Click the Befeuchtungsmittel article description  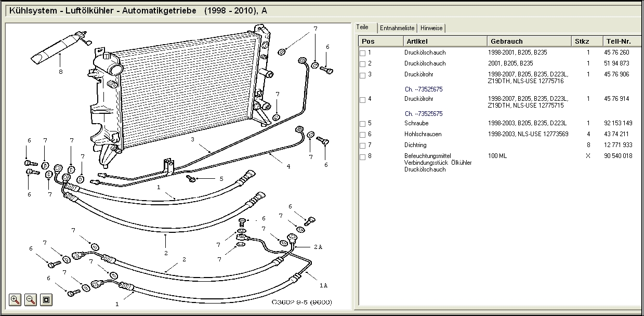(438, 163)
